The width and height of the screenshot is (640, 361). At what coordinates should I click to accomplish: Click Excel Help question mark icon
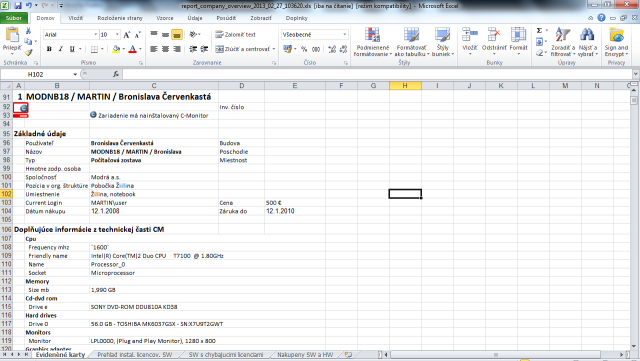coord(601,18)
